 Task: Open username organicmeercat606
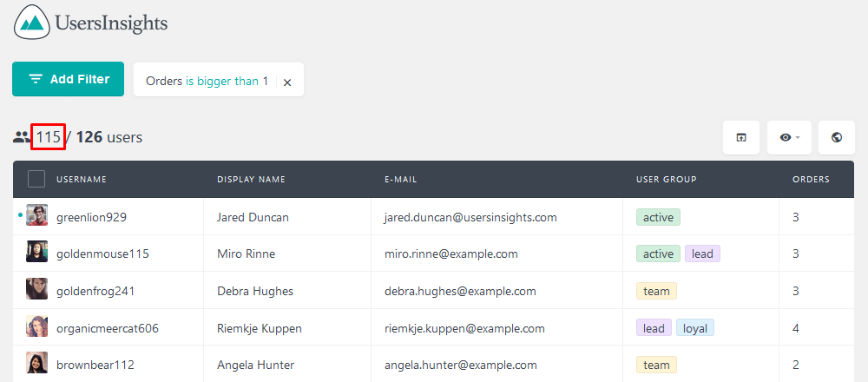point(108,328)
